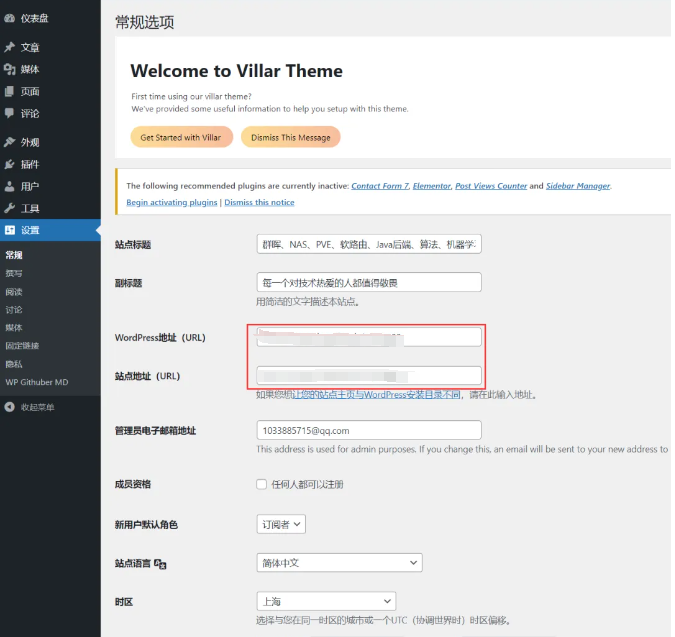Click the 站点标题 input field
This screenshot has width=675, height=637.
coord(369,244)
